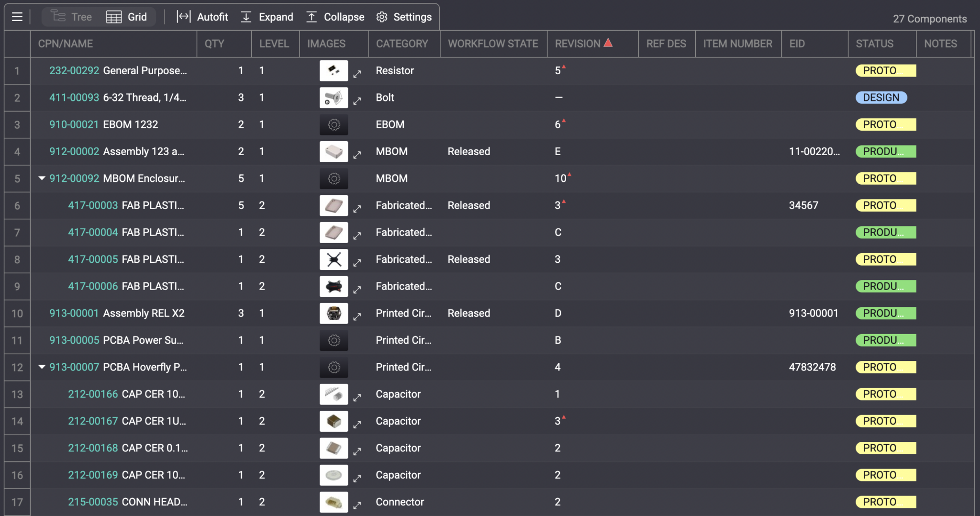Click thumbnail image of 417-00005 part
980x516 pixels.
coord(334,259)
